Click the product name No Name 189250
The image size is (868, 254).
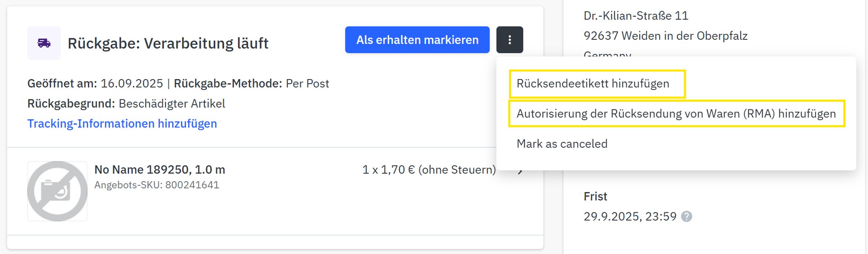(x=160, y=169)
